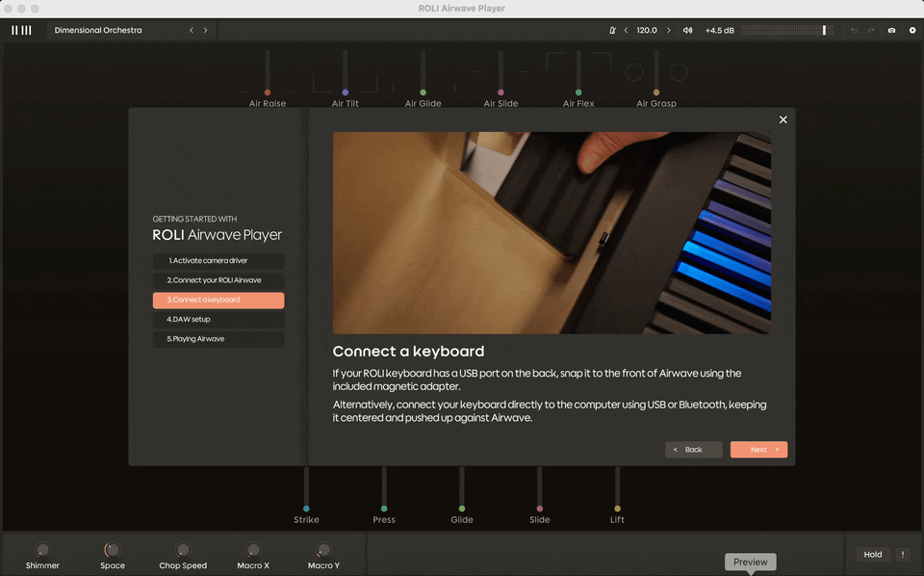Adjust the Slide slider
This screenshot has width=924, height=576.
(540, 489)
